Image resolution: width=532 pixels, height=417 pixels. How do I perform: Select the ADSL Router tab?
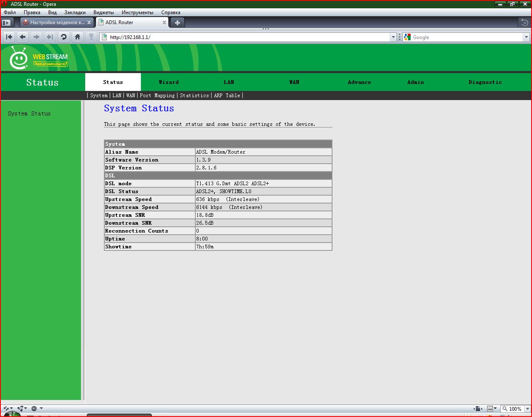[x=133, y=22]
